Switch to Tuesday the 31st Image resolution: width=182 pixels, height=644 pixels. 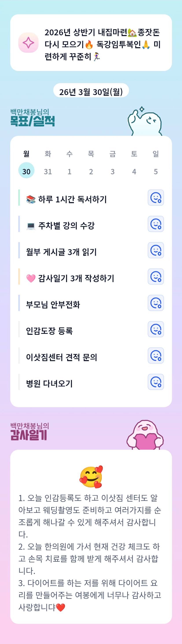[x=48, y=171]
